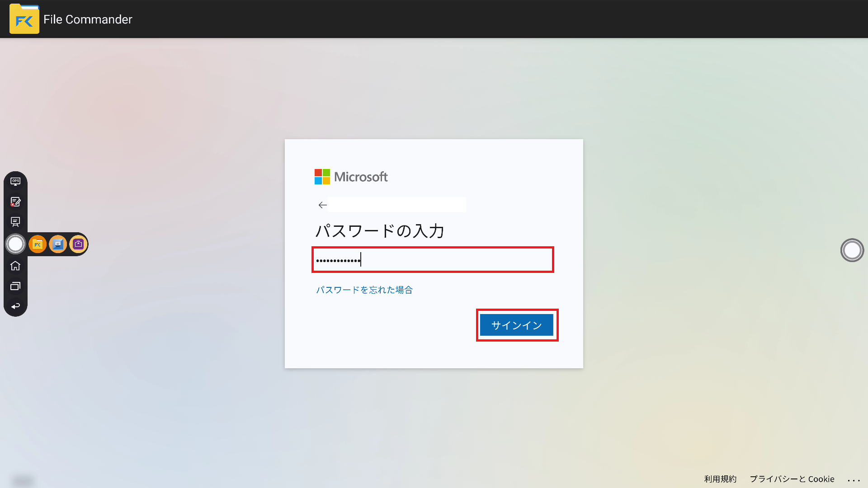Open プライバシーと Cookie link
Screen dimensions: 868x488
(792, 479)
